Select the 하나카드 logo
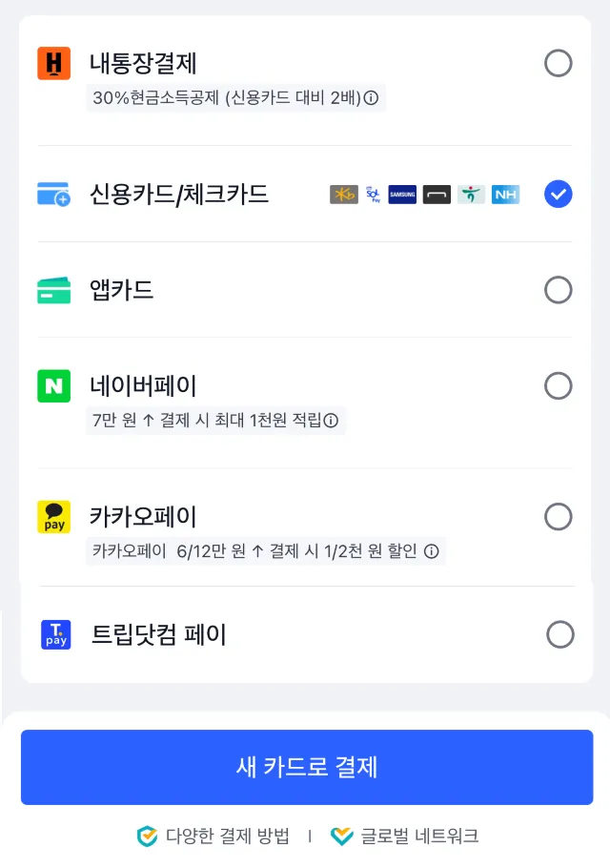This screenshot has width=610, height=868. tap(472, 195)
